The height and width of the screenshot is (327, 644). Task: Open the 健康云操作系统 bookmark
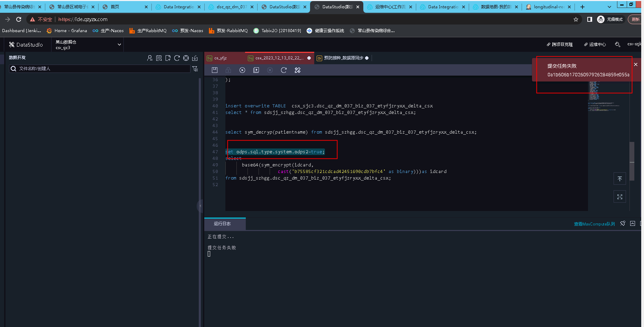(x=325, y=31)
